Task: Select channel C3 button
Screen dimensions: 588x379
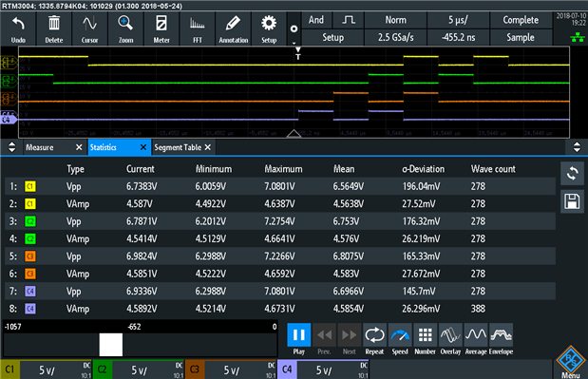Action: [194, 370]
